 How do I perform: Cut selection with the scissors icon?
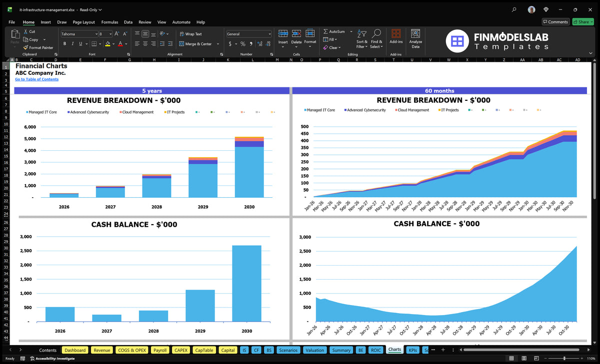[25, 31]
